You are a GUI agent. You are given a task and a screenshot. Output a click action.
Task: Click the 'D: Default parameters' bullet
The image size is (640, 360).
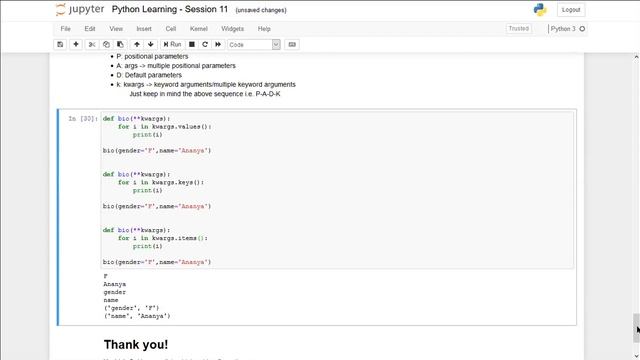[x=149, y=75]
